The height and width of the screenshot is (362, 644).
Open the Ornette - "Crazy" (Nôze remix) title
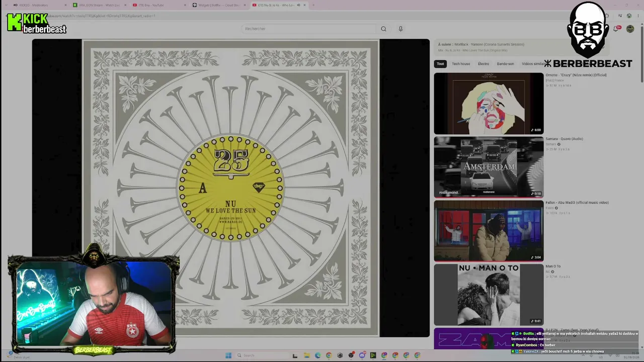coord(576,75)
